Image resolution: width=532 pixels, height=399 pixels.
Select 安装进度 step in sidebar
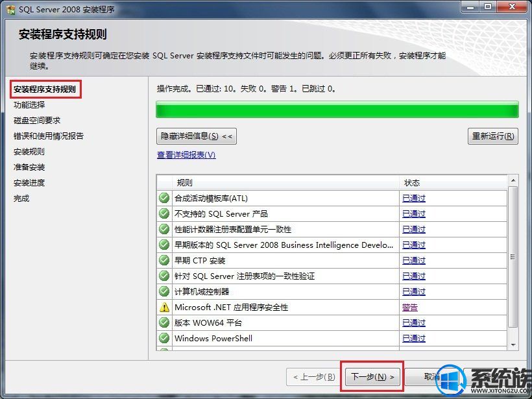[29, 183]
